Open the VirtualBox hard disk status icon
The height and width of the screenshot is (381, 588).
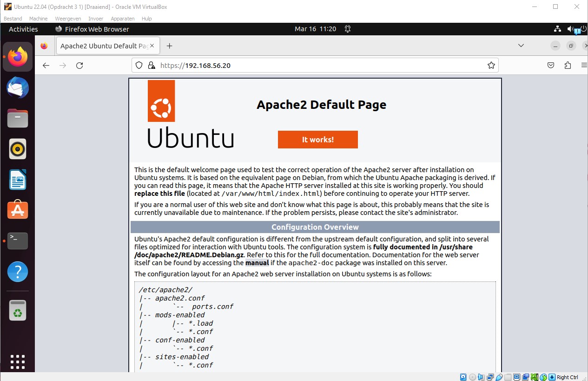click(x=463, y=377)
